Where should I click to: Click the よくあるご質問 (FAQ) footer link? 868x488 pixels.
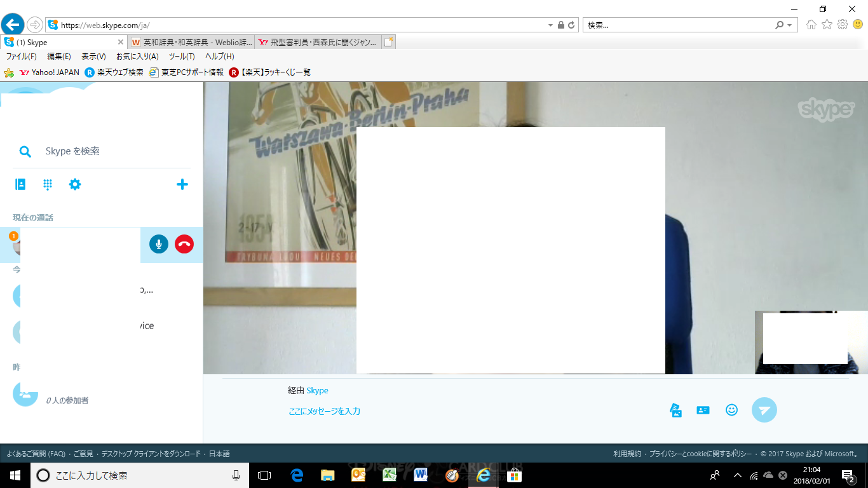[x=36, y=454]
